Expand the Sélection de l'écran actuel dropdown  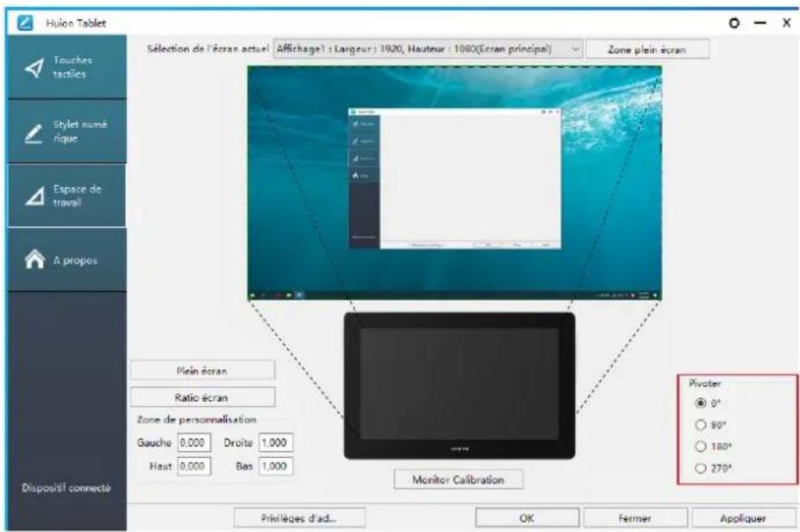tap(428, 49)
